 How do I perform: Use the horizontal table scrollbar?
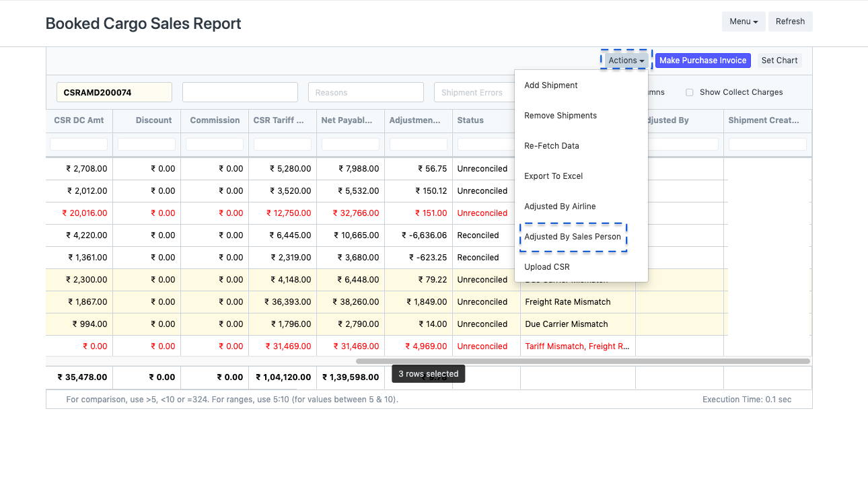coord(583,361)
